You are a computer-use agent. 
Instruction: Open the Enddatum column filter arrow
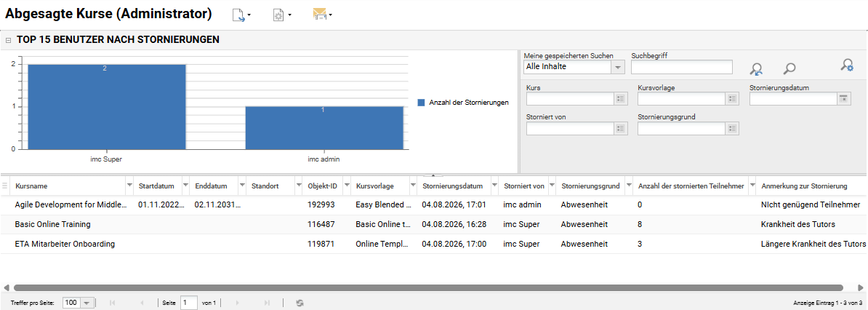pyautogui.click(x=242, y=186)
